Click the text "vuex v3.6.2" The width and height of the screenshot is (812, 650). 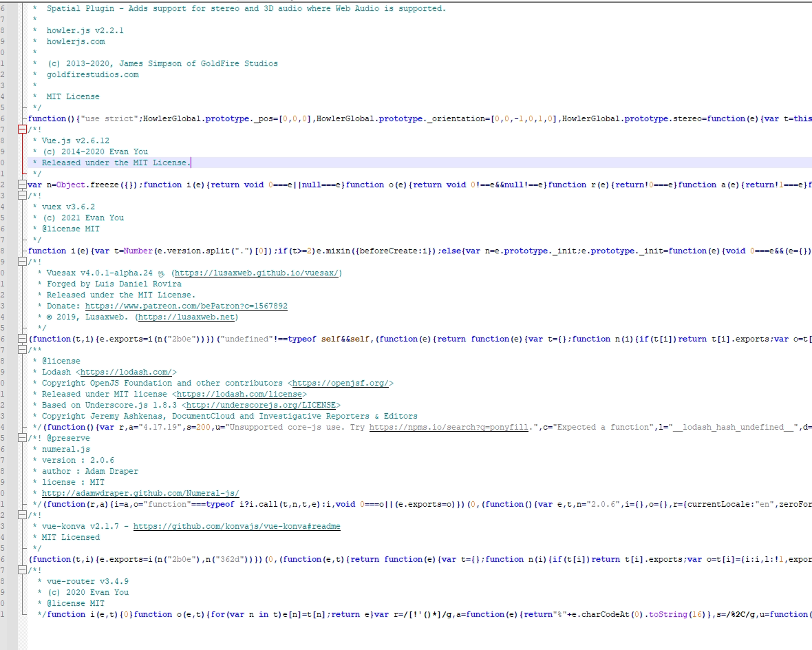68,207
